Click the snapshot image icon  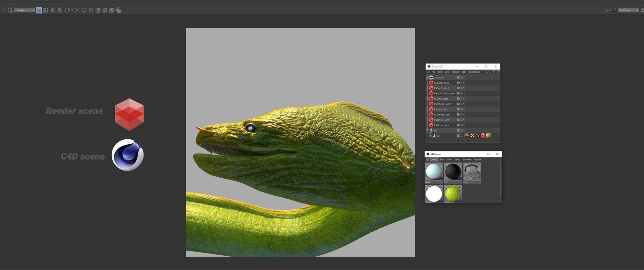point(98,10)
